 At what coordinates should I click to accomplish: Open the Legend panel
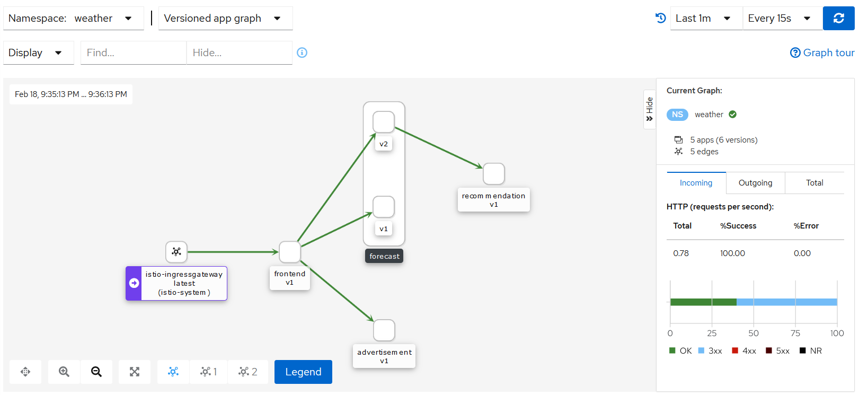pyautogui.click(x=303, y=372)
